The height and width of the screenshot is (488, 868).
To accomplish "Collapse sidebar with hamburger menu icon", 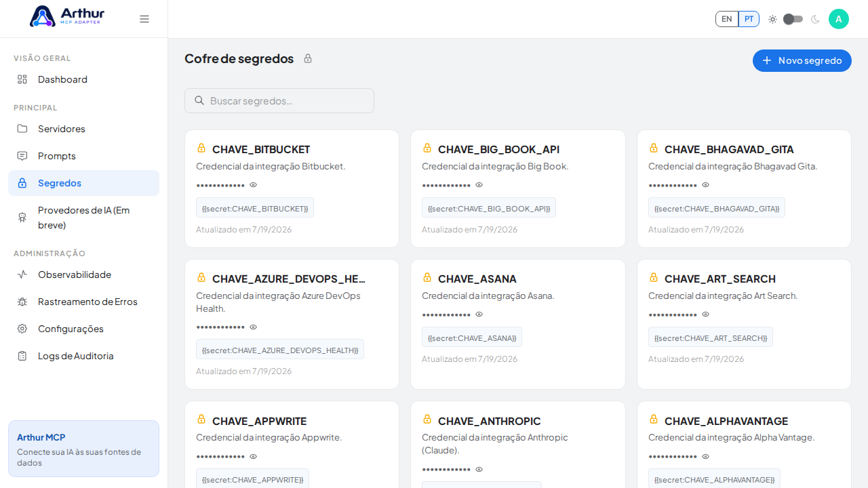I will coord(144,19).
